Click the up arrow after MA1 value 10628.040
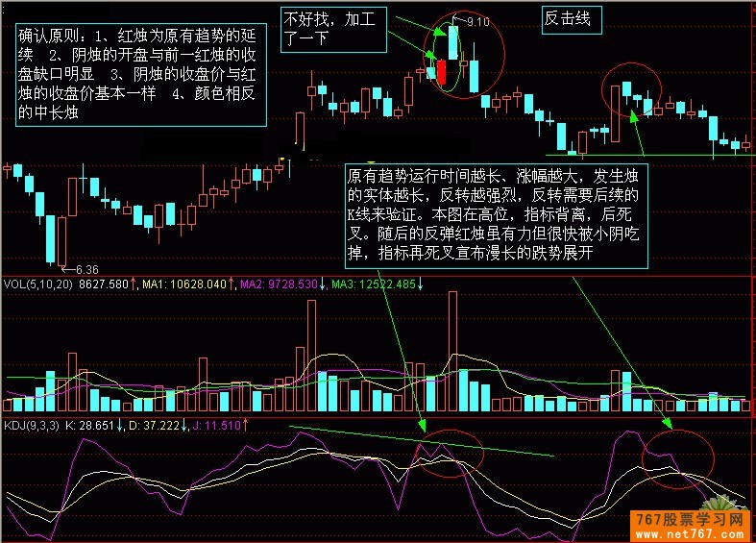756x543 pixels. 231,285
